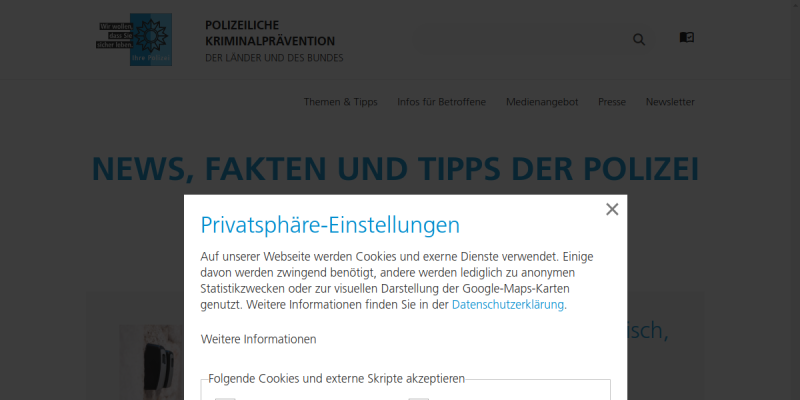
Task: Click the book checkmark icon in header
Action: pos(687,37)
